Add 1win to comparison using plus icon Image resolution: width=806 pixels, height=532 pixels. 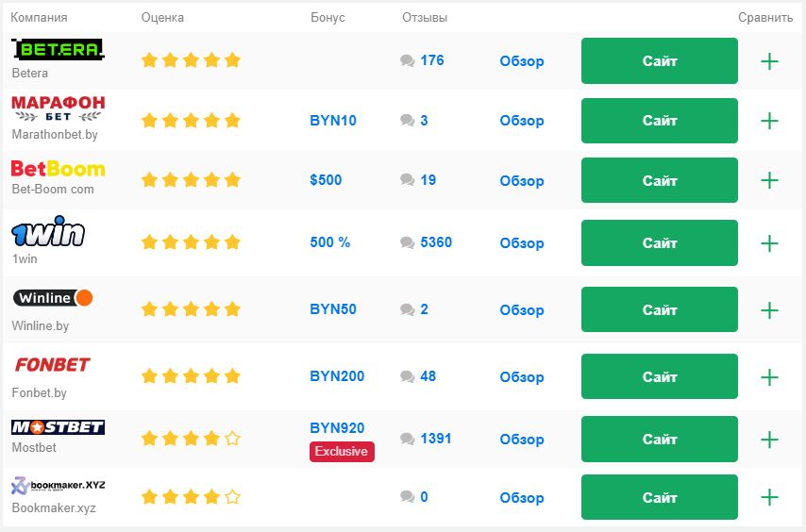pyautogui.click(x=769, y=243)
